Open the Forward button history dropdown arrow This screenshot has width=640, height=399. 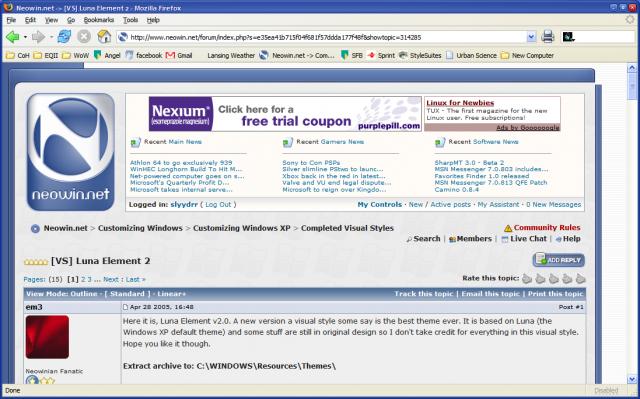point(51,37)
